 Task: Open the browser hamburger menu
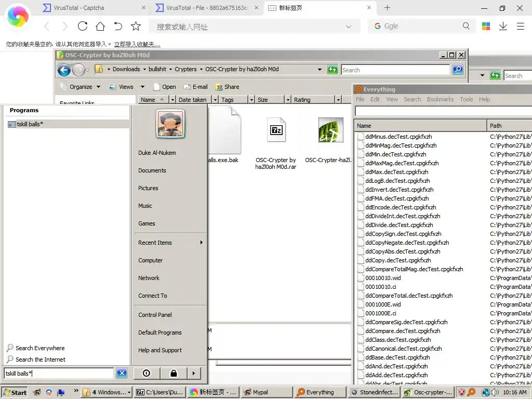pyautogui.click(x=521, y=26)
